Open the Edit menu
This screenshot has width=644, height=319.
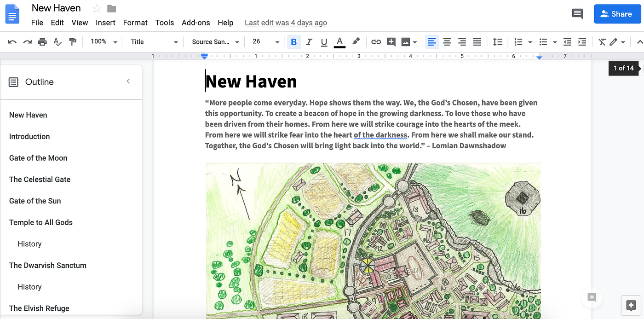pyautogui.click(x=57, y=23)
